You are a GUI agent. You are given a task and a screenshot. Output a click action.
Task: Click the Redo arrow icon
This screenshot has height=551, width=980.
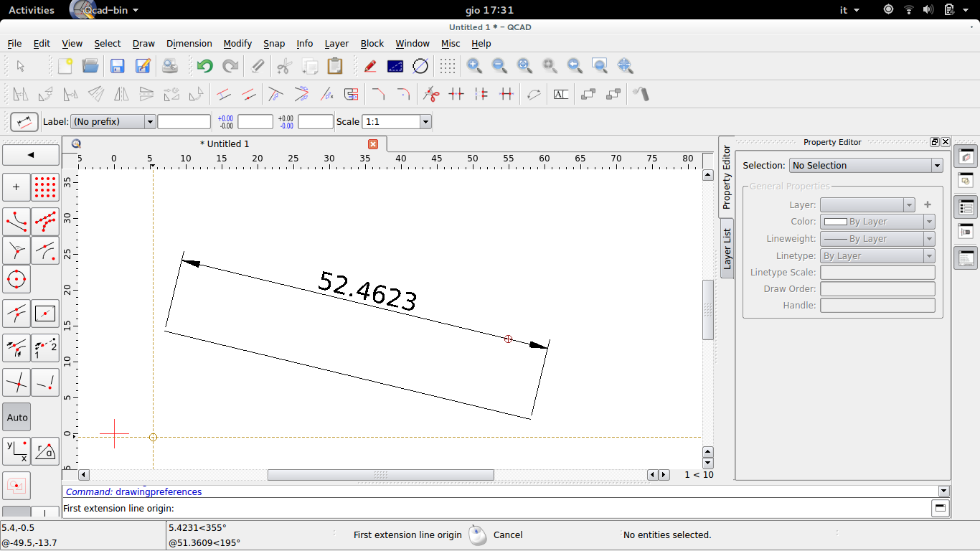tap(230, 66)
